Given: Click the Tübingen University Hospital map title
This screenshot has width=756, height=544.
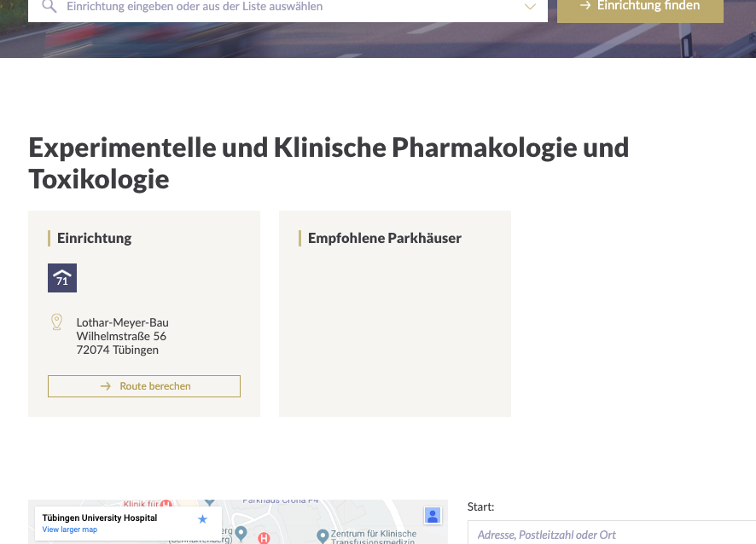Looking at the screenshot, I should point(100,518).
